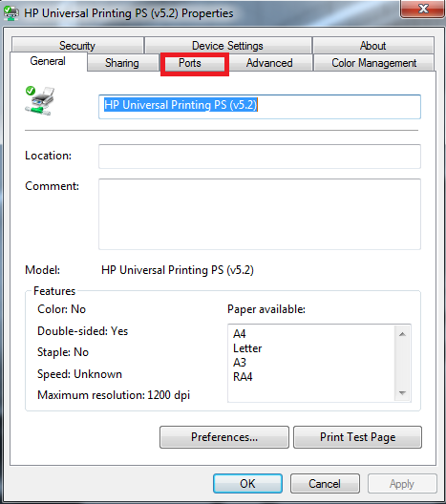The height and width of the screenshot is (504, 446).
Task: Click the large printer icon with checkmark
Action: click(39, 101)
